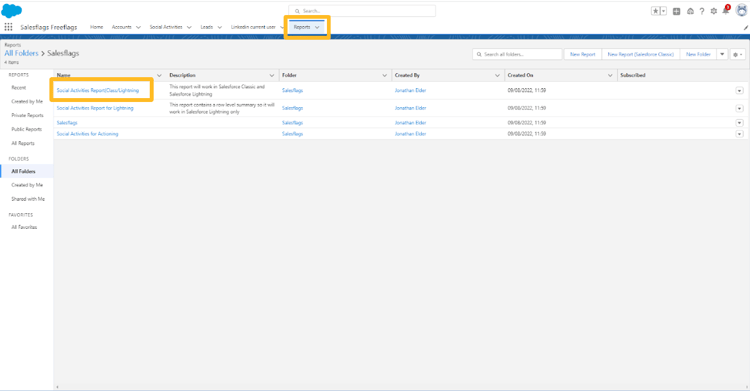750x391 pixels.
Task: Open row actions for Social Activities Report(Class/Lightning)
Action: coord(739,90)
